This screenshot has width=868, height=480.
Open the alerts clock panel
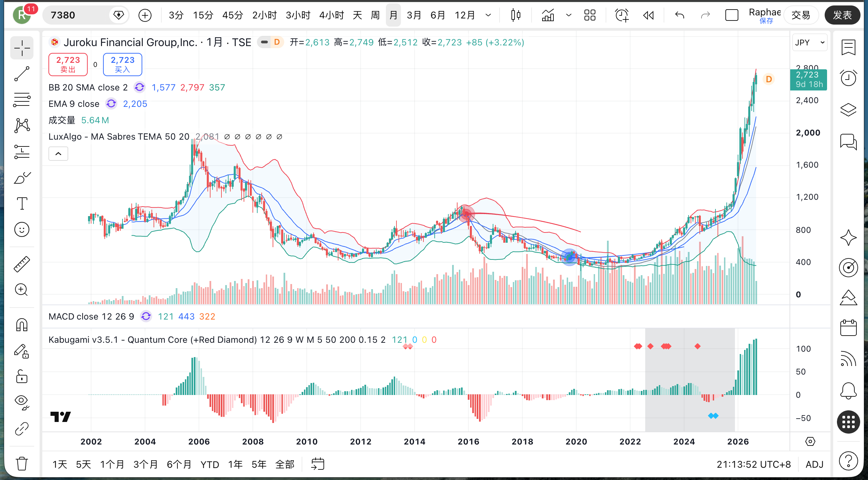coord(848,78)
